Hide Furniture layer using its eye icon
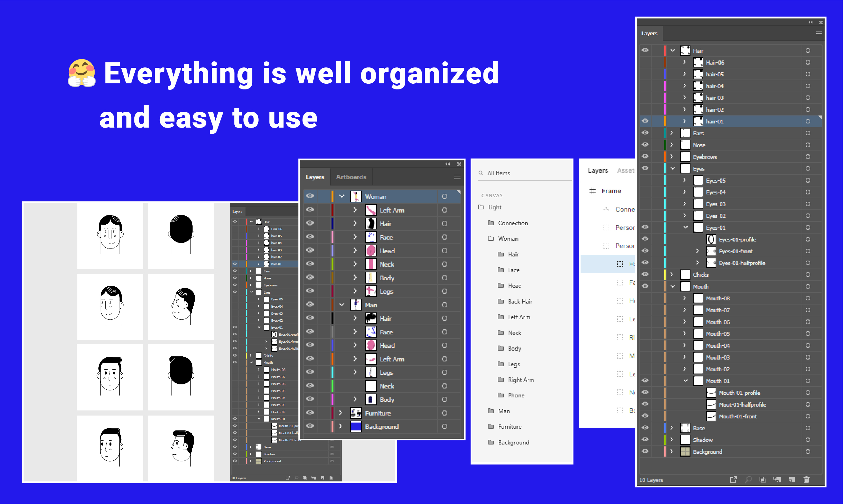Image resolution: width=843 pixels, height=504 pixels. click(x=310, y=412)
